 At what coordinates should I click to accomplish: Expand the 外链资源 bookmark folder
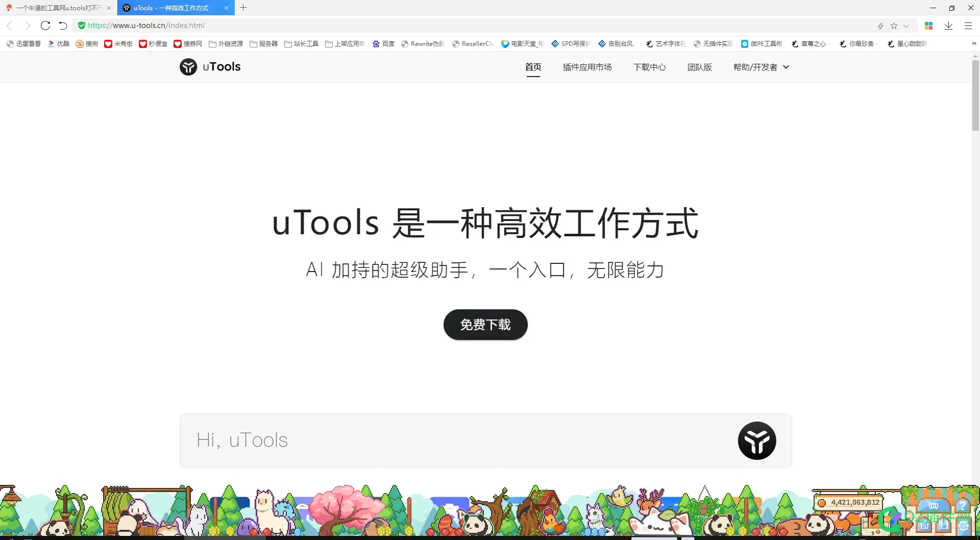coord(226,44)
